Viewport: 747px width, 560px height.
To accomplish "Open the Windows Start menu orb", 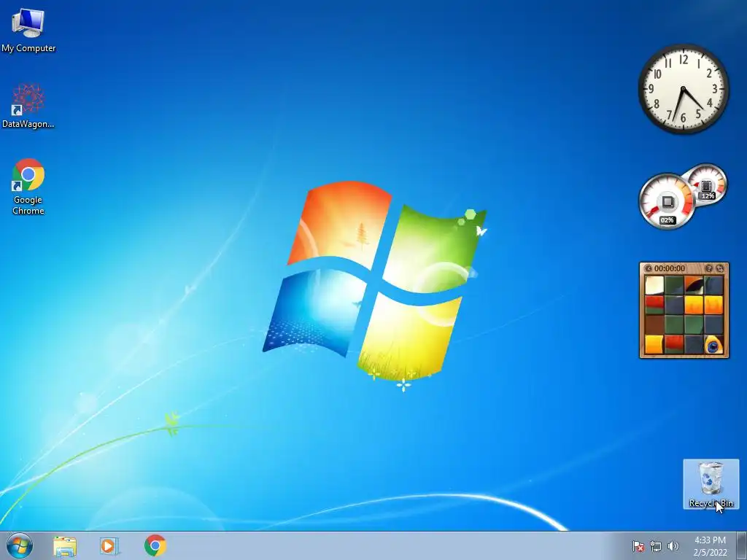I will click(x=20, y=545).
